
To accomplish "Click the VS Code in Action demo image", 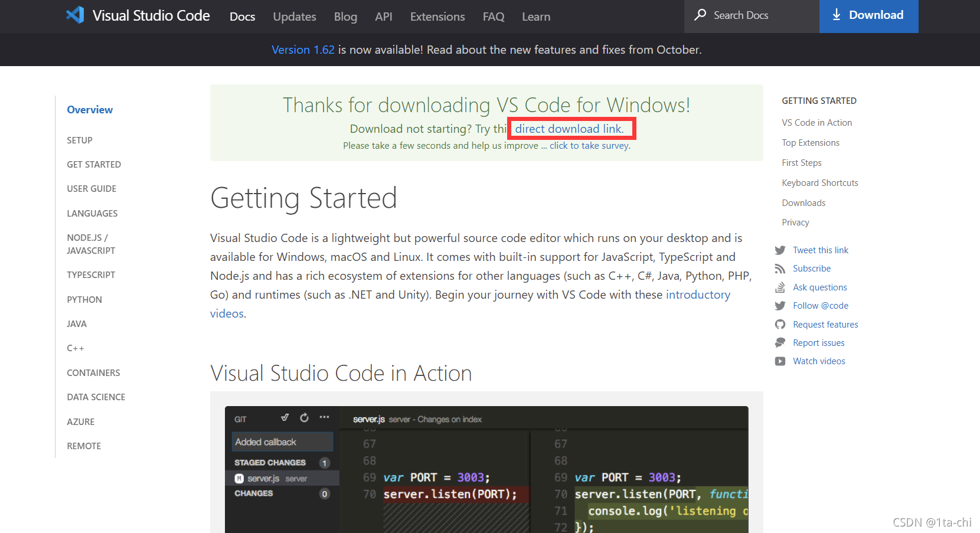I will [x=486, y=469].
